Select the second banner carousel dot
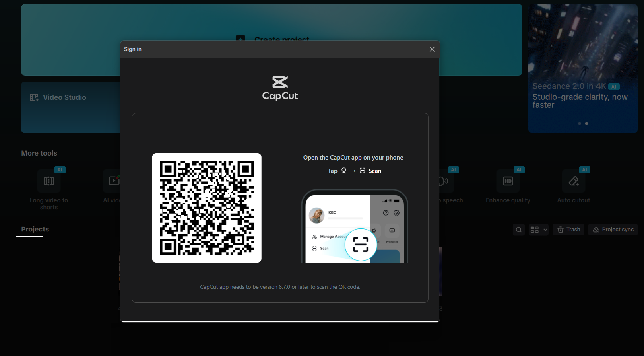The image size is (644, 356). tap(586, 123)
